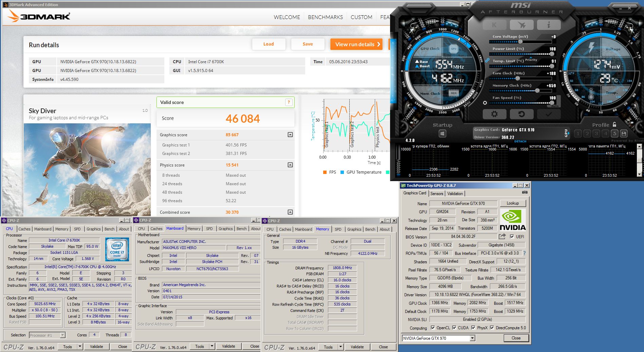Click the Afterburner Kombustor K button

point(494,25)
